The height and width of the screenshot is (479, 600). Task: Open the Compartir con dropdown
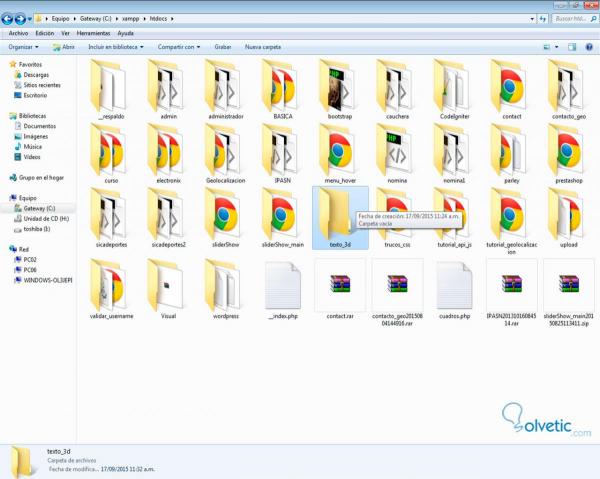[x=179, y=47]
